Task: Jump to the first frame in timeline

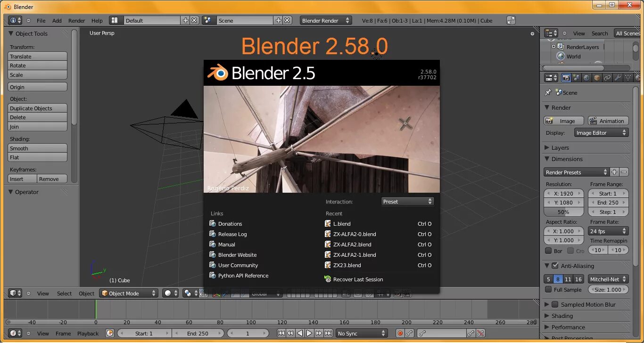Action: [x=281, y=333]
